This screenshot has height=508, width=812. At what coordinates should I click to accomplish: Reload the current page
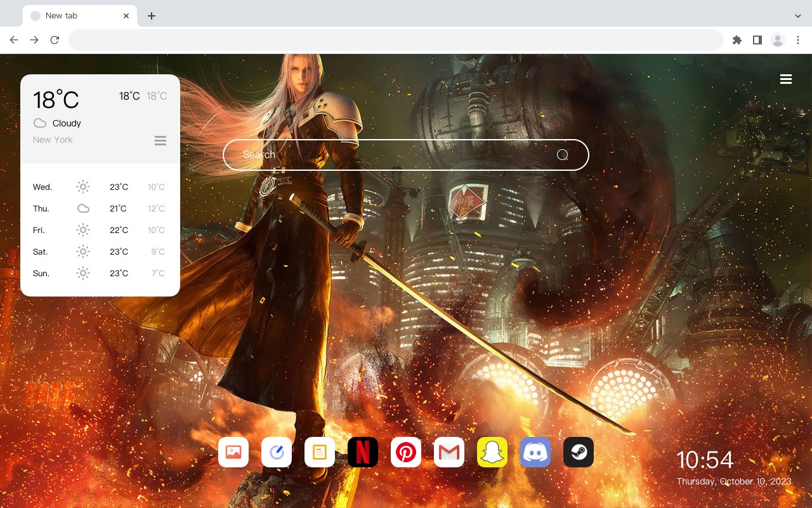(x=55, y=40)
